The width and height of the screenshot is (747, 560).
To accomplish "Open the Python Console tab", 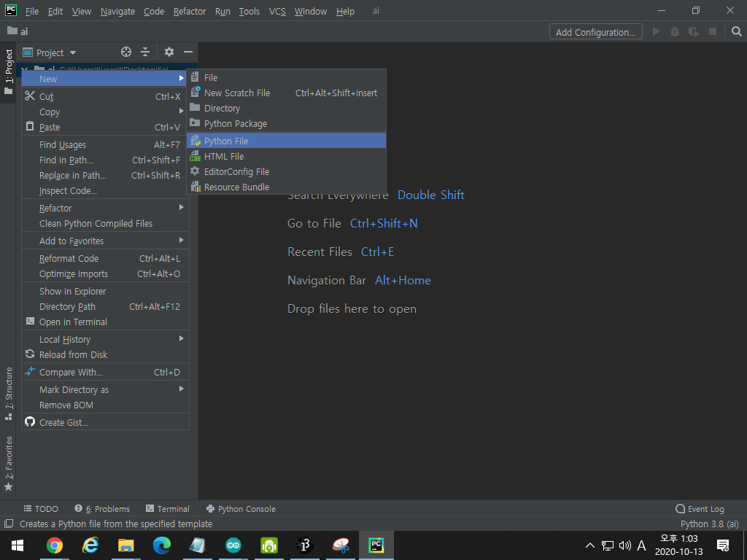I will (241, 508).
